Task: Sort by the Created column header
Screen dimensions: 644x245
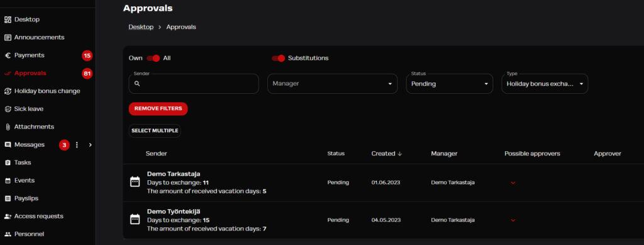Action: point(383,153)
